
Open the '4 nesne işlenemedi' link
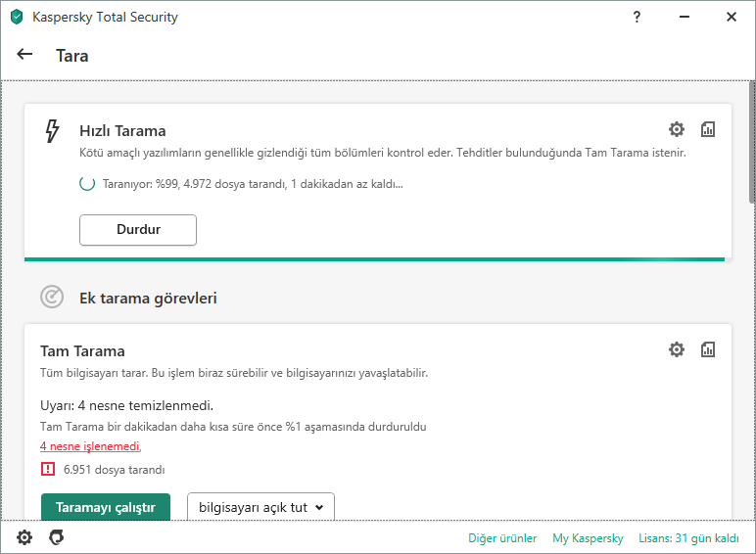point(91,446)
